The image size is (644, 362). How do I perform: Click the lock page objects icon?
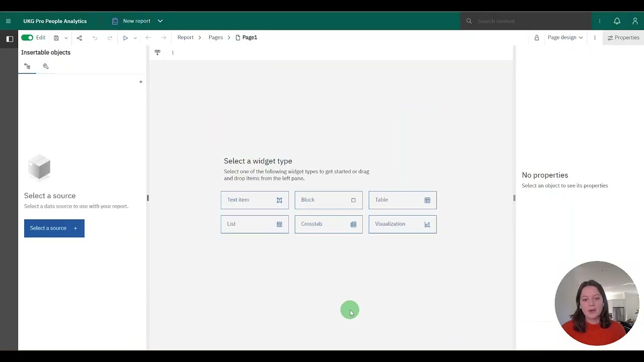(x=537, y=38)
